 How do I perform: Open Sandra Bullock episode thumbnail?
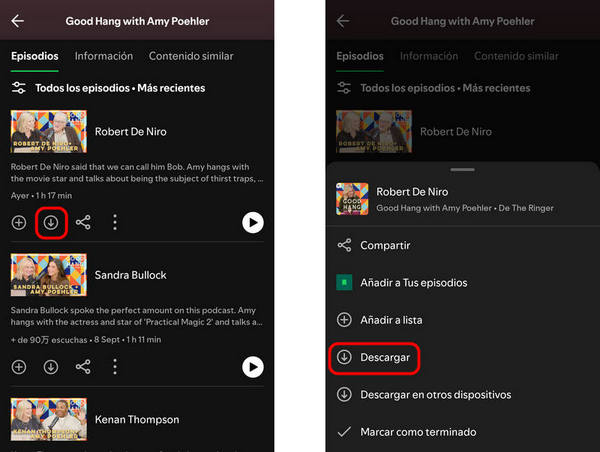[x=49, y=275]
